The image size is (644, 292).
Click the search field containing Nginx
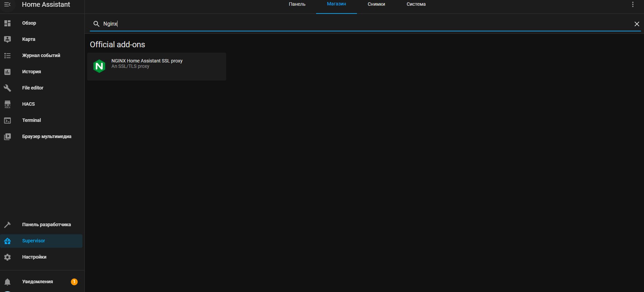pos(365,24)
